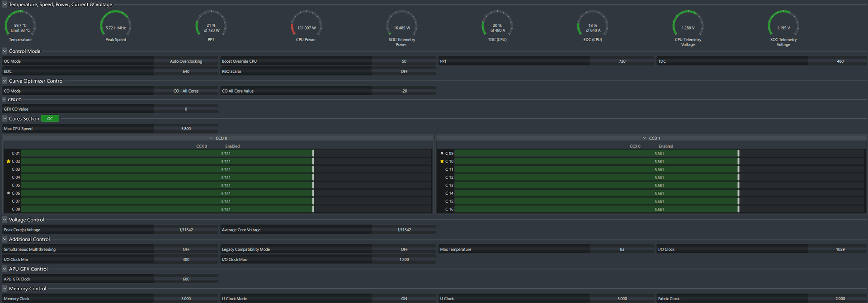Click the CPU Telemetry Voltage gauge
This screenshot has height=303, width=868.
pos(688,27)
